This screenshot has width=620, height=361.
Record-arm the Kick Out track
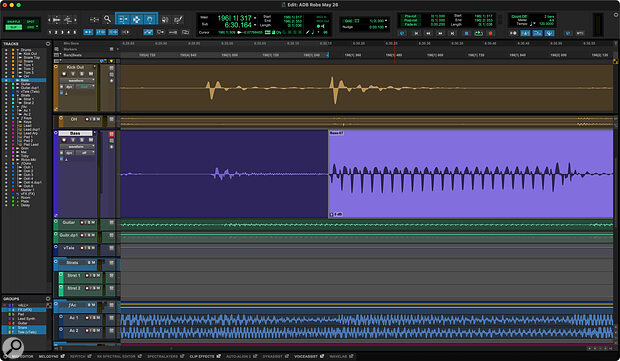(x=64, y=74)
